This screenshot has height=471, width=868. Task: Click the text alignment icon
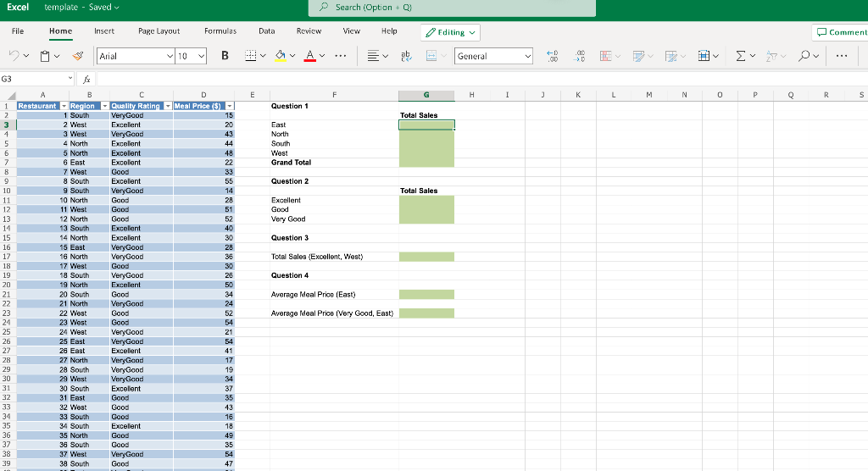tap(374, 56)
